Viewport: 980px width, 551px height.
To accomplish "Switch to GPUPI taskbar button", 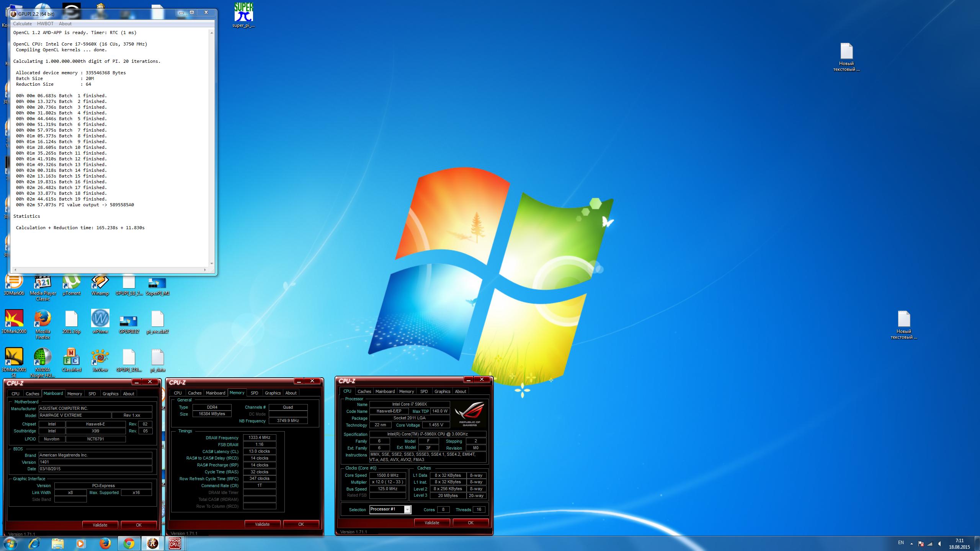I will point(152,543).
